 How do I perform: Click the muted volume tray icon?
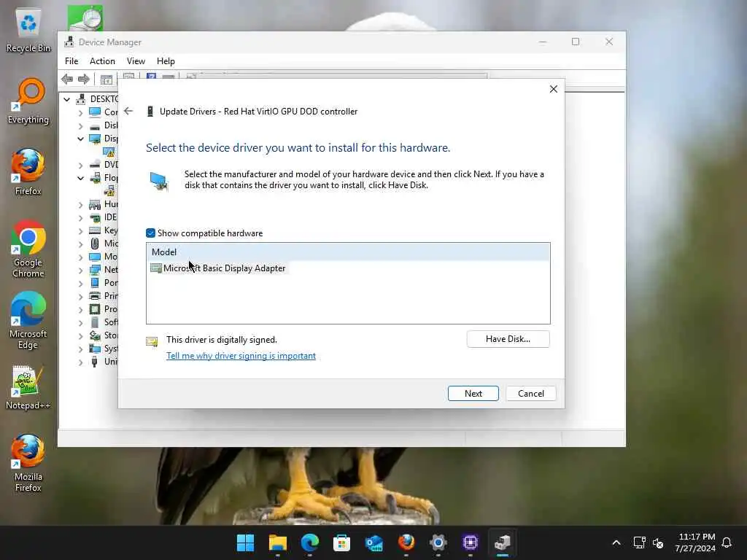[x=658, y=542]
